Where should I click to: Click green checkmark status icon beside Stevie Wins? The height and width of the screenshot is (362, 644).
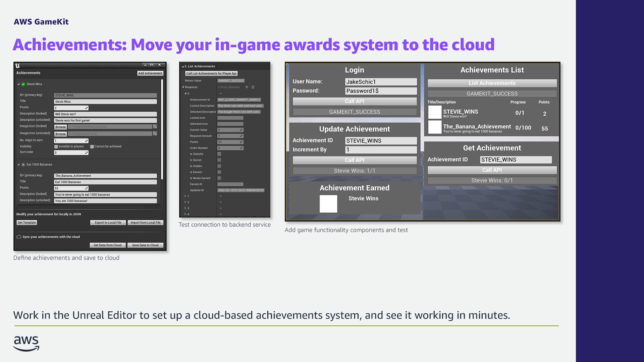click(23, 84)
